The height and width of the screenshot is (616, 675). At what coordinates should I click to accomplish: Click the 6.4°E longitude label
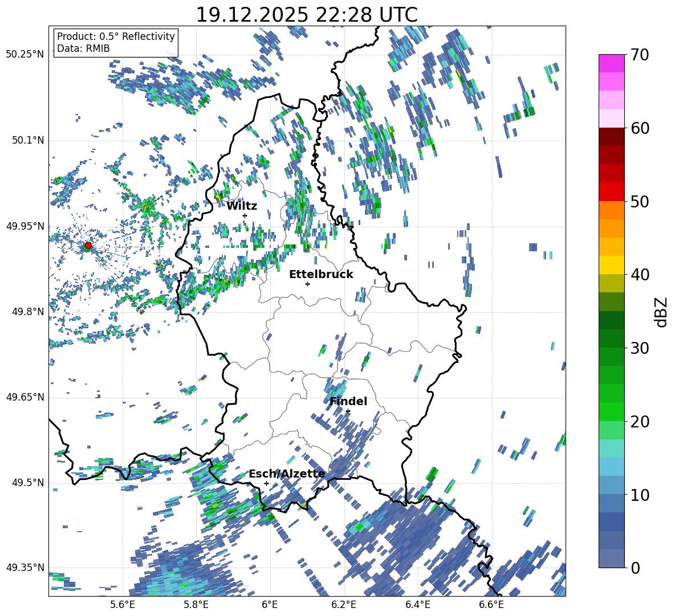(x=417, y=605)
